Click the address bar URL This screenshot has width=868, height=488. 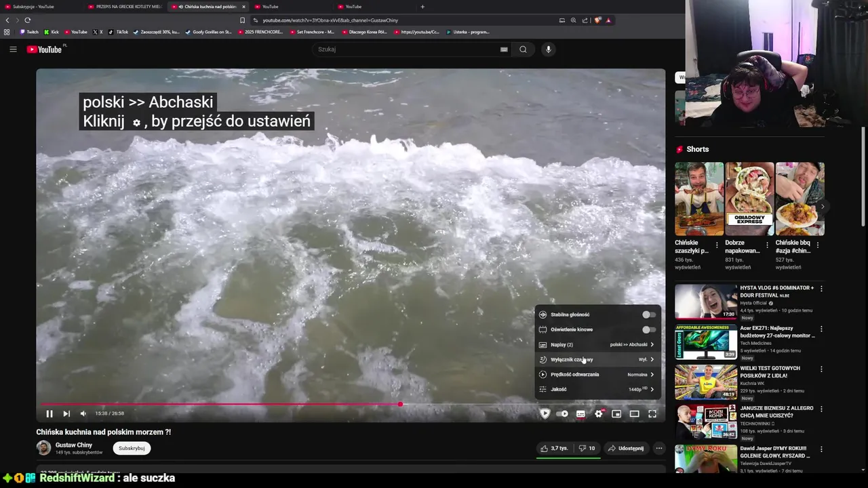pos(330,20)
